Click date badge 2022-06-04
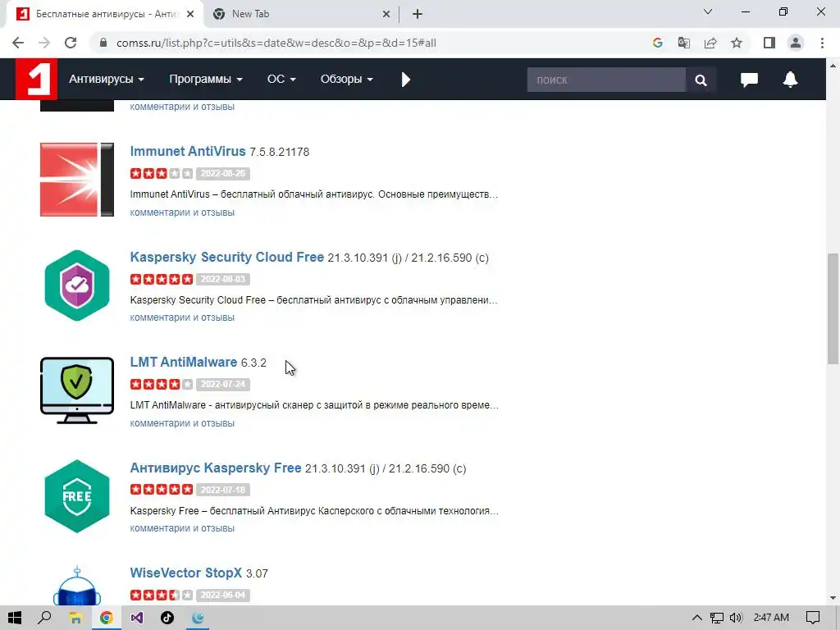This screenshot has height=630, width=840. click(x=223, y=595)
